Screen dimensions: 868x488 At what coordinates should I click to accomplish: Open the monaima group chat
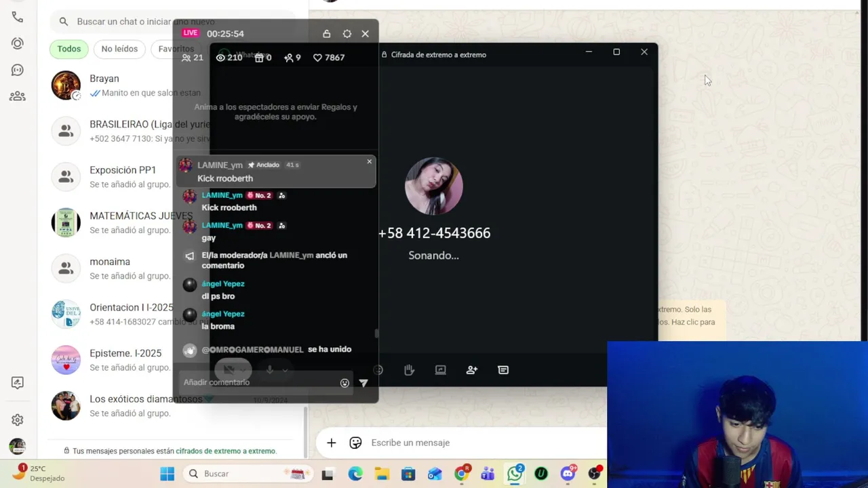coord(173,268)
